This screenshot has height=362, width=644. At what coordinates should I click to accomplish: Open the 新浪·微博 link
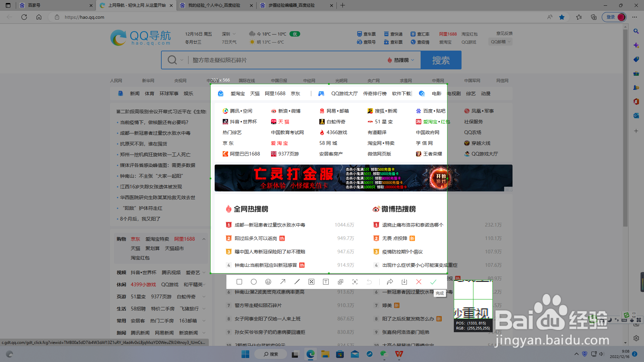pos(286,111)
